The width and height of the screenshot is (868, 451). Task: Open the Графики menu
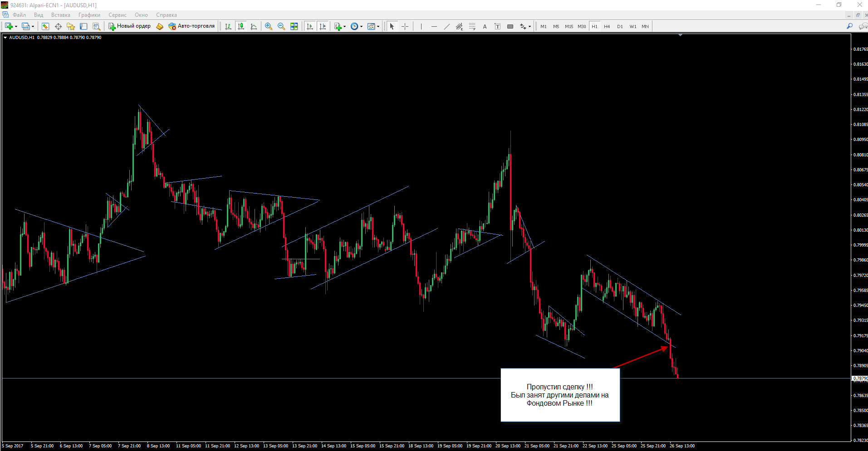tap(89, 15)
